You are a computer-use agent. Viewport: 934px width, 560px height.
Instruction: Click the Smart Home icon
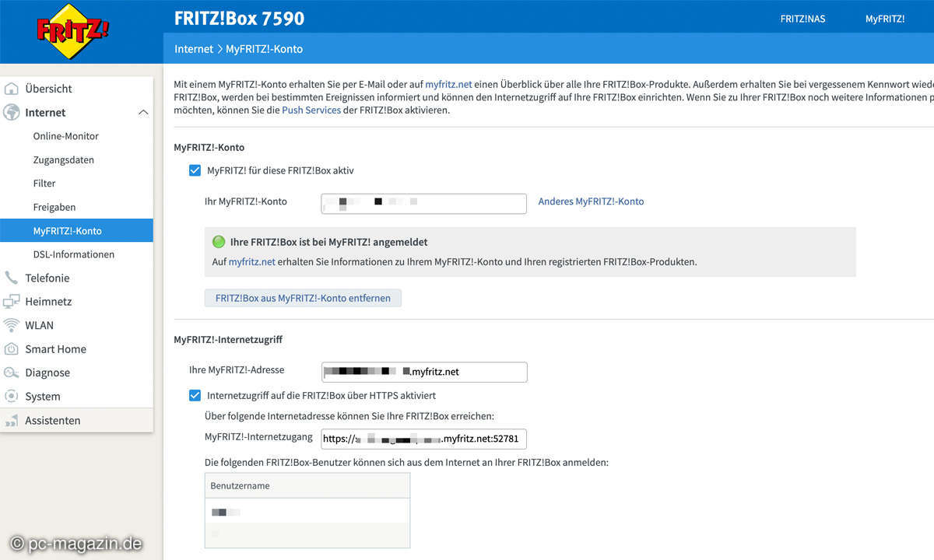tap(12, 349)
